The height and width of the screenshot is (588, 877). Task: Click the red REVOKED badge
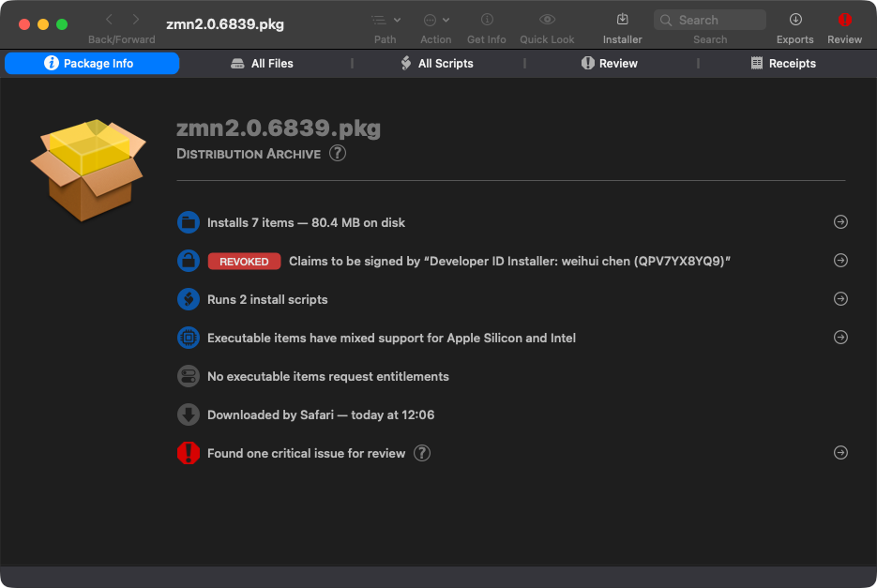(x=244, y=262)
